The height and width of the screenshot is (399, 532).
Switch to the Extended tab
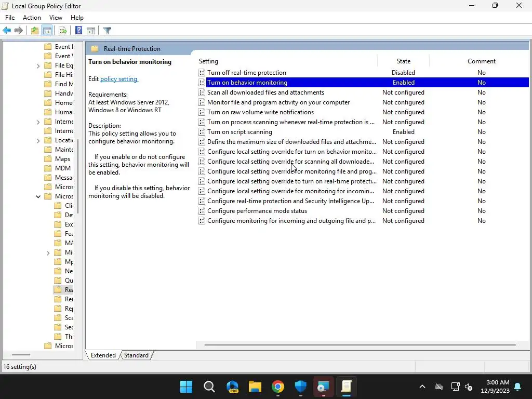point(103,355)
